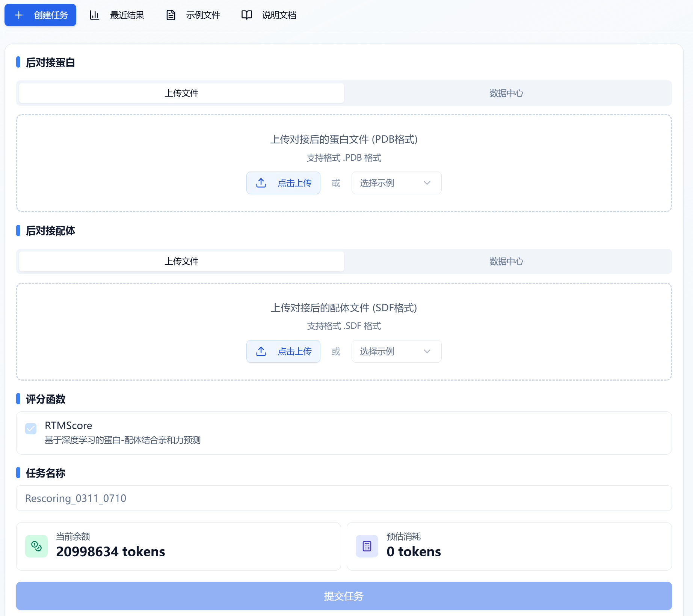This screenshot has height=616, width=693.
Task: Click the upload arrow icon in ligand section
Action: [x=261, y=351]
